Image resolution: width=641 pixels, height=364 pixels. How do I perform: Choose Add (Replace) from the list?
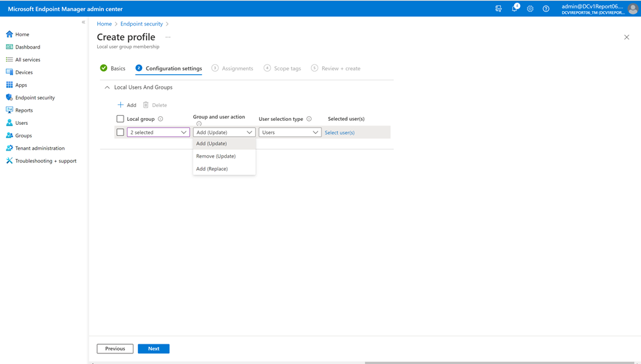(224, 169)
